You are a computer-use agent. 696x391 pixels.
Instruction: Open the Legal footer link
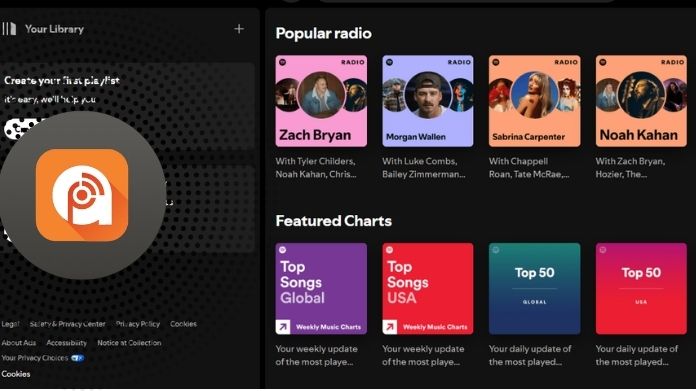tap(10, 324)
